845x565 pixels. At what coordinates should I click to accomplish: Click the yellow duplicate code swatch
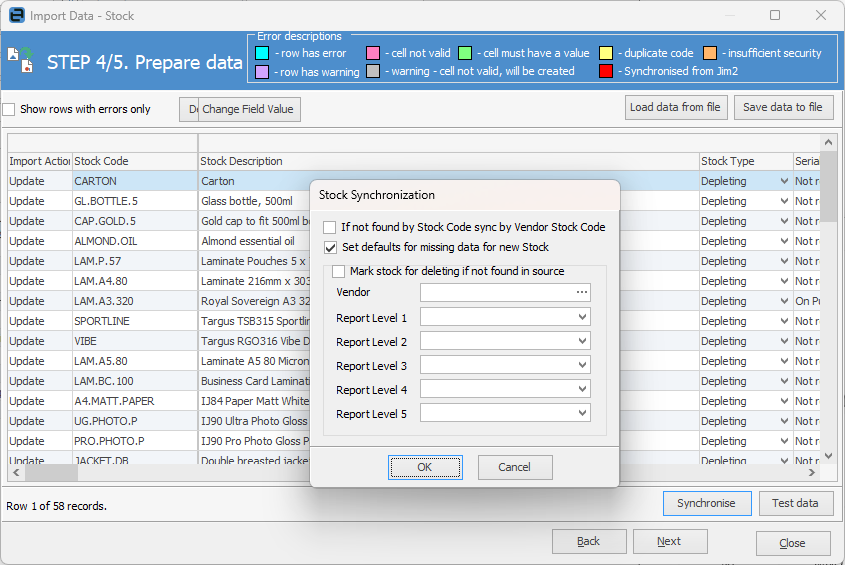click(x=606, y=53)
